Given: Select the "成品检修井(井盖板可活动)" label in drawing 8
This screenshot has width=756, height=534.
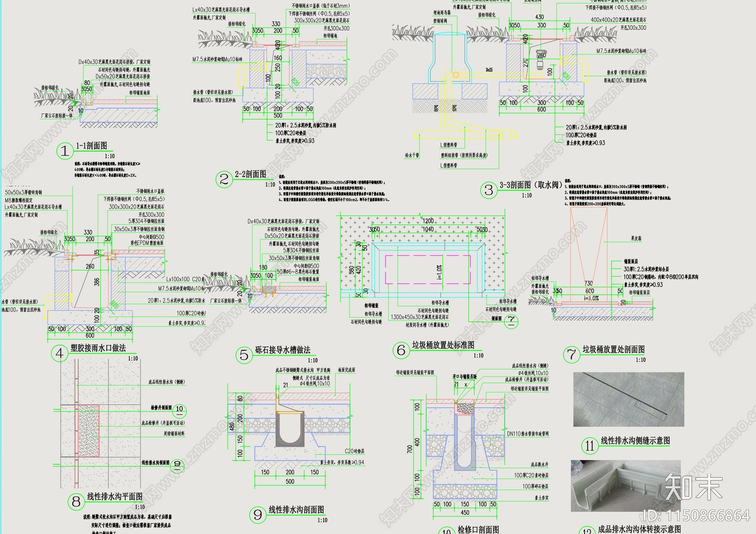Looking at the screenshot, I should [x=163, y=424].
